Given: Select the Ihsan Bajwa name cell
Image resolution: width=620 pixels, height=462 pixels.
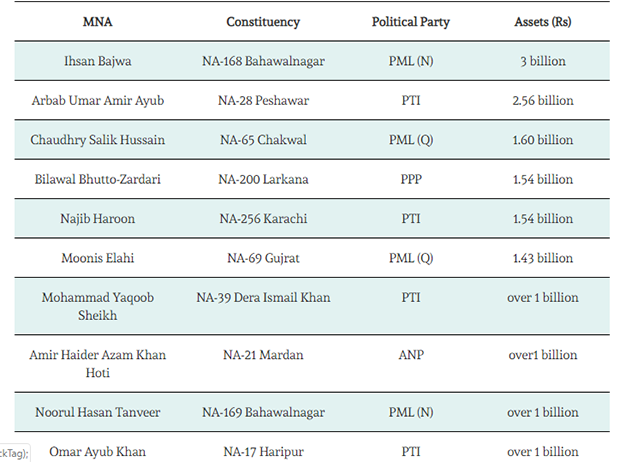Looking at the screenshot, I should coord(97,61).
